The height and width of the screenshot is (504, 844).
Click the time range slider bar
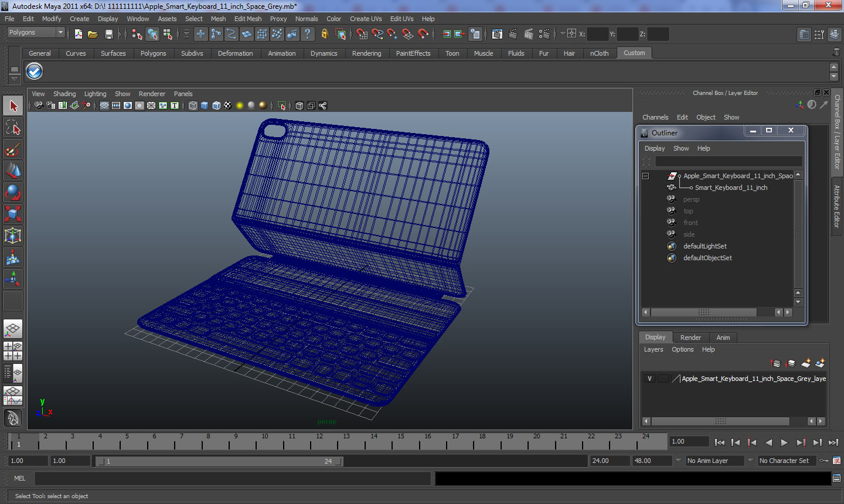(x=220, y=461)
